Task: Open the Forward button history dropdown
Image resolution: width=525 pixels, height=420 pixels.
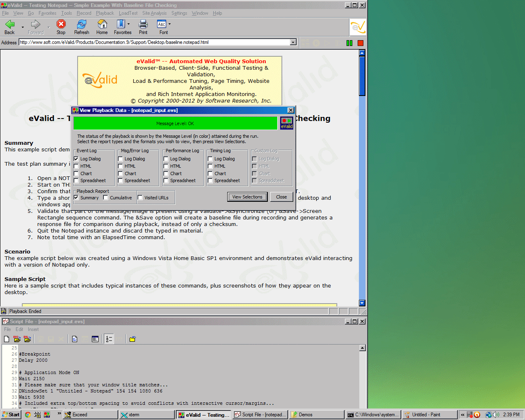Action: [x=48, y=27]
